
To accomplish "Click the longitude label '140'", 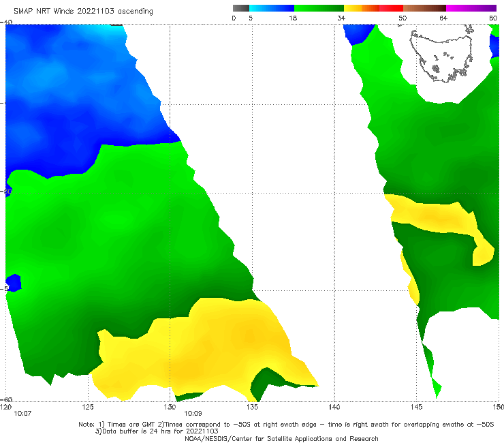I will (334, 407).
